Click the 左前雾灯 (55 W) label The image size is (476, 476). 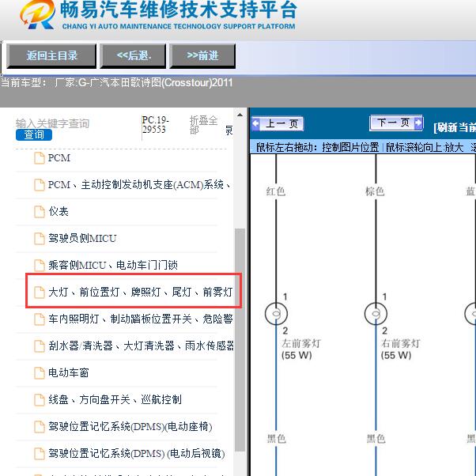click(x=300, y=349)
